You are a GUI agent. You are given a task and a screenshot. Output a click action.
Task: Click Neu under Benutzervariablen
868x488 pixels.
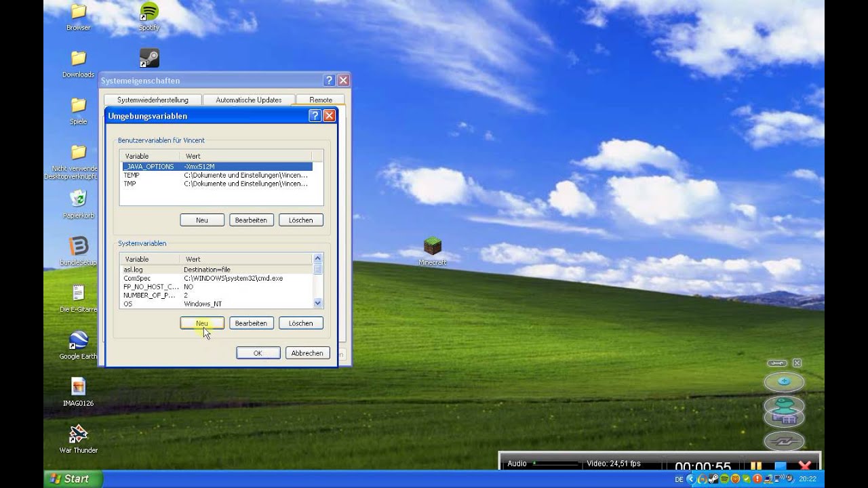point(202,220)
